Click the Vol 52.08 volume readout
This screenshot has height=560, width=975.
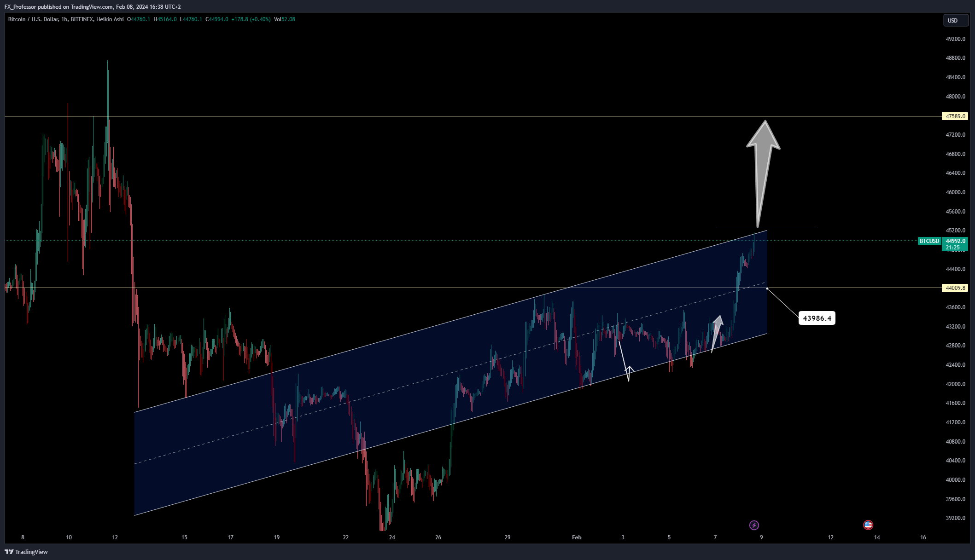tap(284, 19)
